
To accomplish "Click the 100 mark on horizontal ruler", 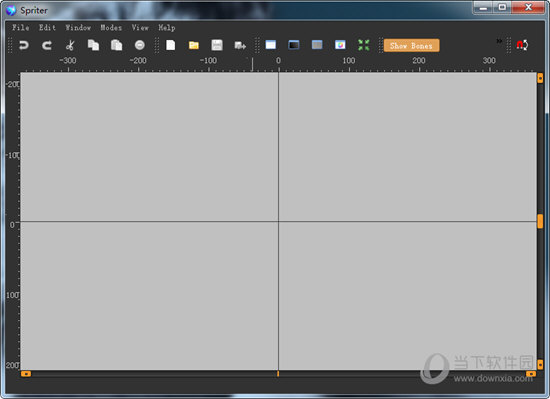I will (x=349, y=61).
